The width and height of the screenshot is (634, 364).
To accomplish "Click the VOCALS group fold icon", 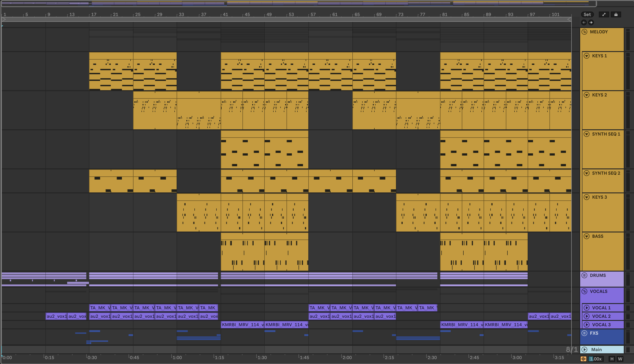I will (x=584, y=291).
